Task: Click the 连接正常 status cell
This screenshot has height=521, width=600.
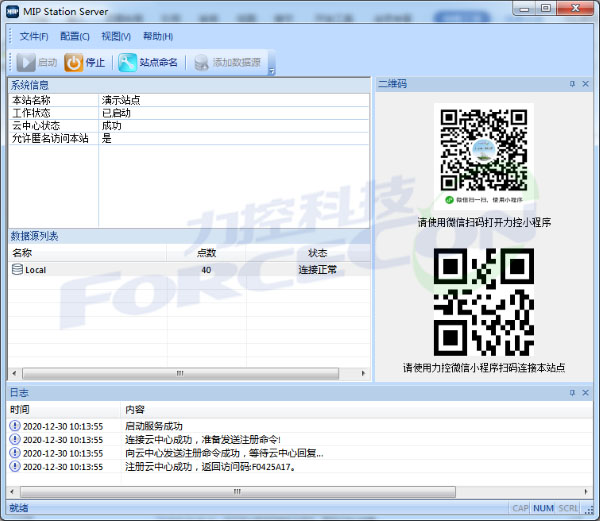Action: click(x=318, y=270)
